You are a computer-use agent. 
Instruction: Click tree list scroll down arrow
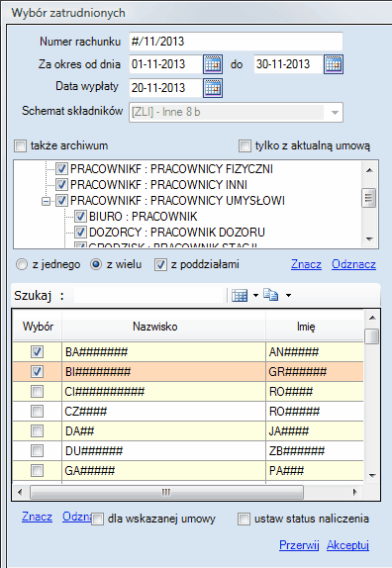click(369, 238)
